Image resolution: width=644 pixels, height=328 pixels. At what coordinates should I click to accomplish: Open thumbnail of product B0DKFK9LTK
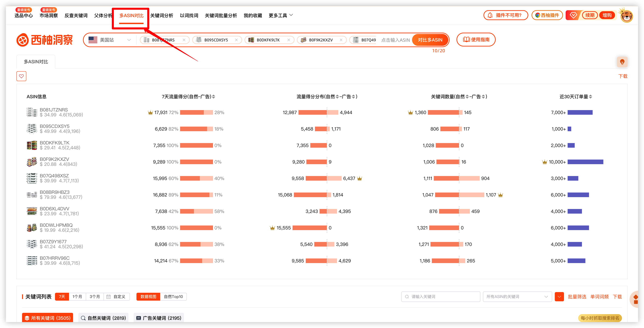32,145
